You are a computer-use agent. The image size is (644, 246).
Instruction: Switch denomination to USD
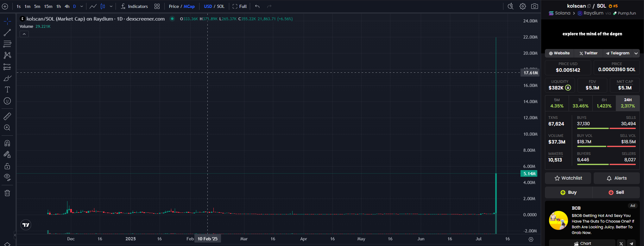pos(208,6)
